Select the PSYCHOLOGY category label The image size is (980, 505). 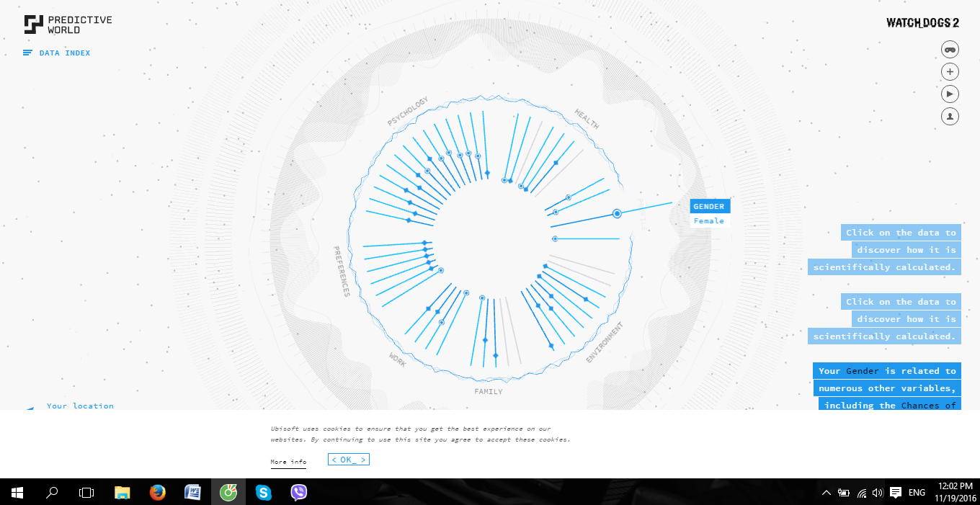pos(408,111)
